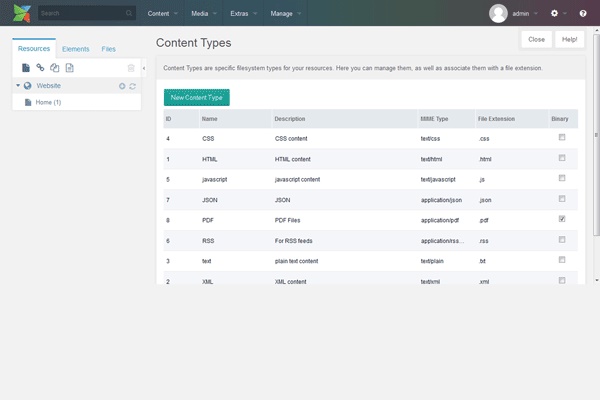Click the Close button
600x400 pixels.
click(536, 39)
